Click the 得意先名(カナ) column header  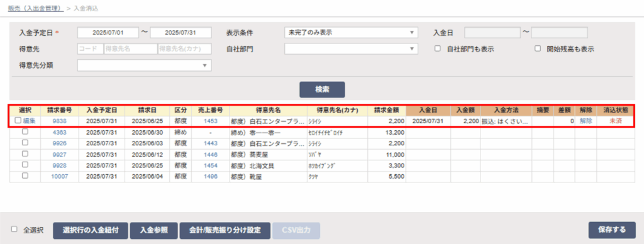(337, 111)
